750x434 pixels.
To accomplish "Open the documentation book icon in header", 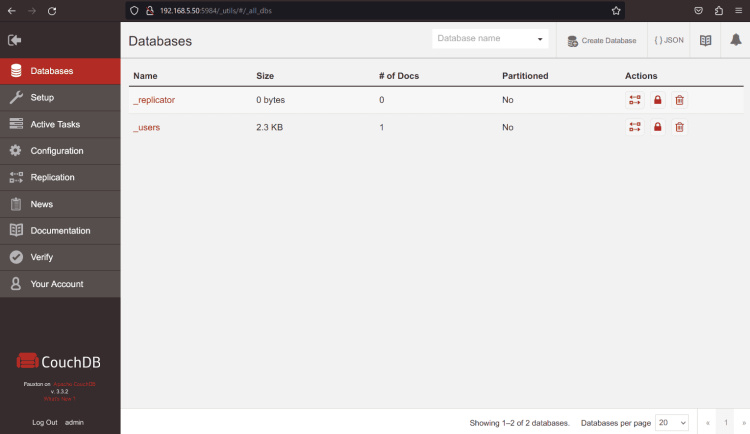I will tap(705, 41).
